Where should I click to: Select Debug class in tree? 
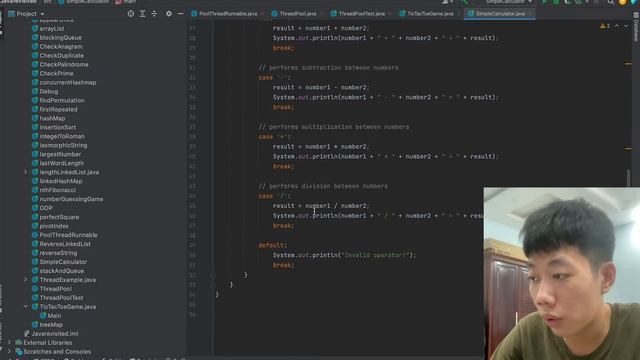[x=49, y=91]
